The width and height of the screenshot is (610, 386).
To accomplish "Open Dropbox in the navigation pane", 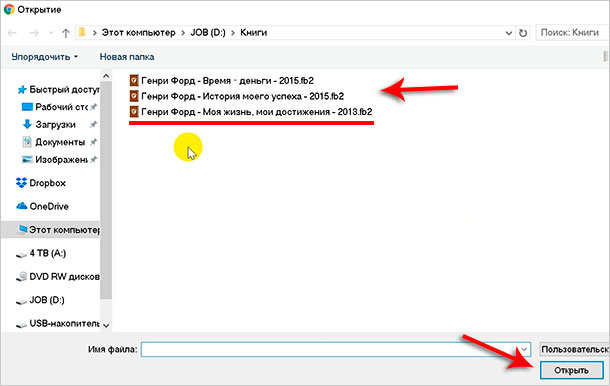I will point(41,183).
